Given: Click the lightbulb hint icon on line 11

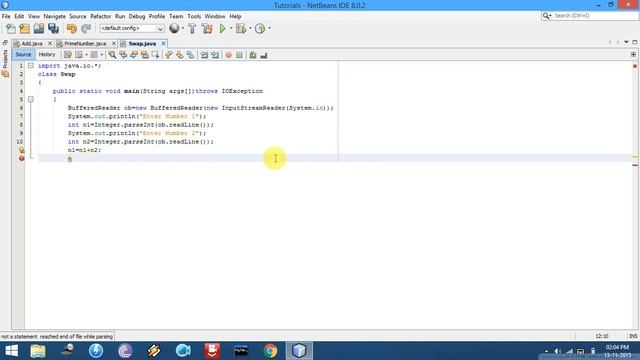Looking at the screenshot, I should click(x=21, y=150).
